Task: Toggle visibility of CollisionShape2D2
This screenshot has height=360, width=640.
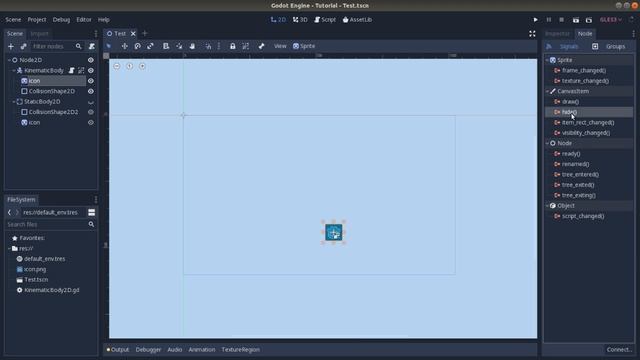Action: [x=91, y=112]
